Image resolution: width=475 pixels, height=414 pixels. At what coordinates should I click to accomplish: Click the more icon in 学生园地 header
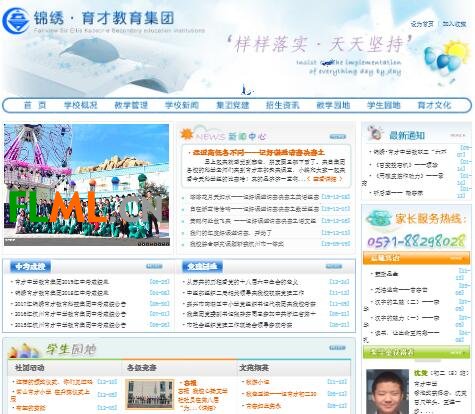pyautogui.click(x=337, y=348)
